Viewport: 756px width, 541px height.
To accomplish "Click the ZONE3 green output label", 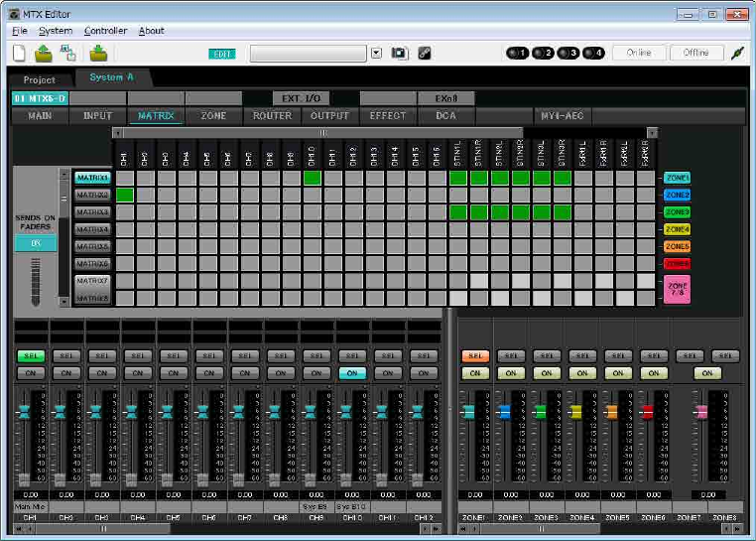I will click(678, 211).
